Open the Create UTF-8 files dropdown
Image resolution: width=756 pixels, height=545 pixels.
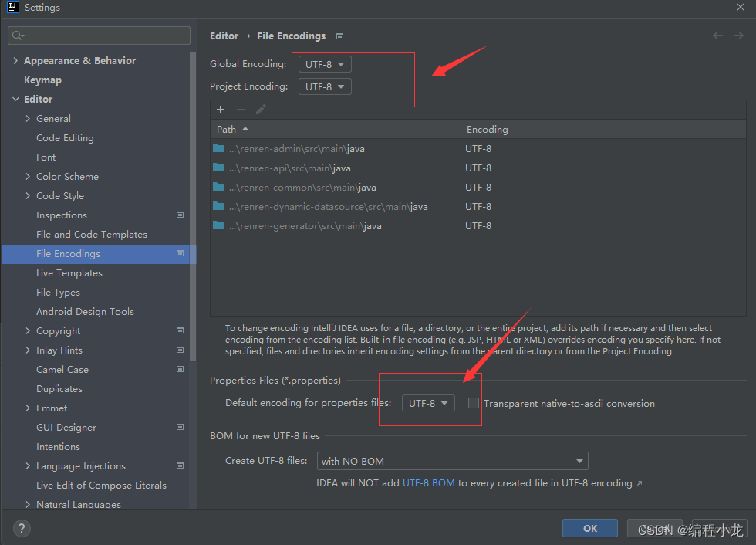tap(452, 461)
